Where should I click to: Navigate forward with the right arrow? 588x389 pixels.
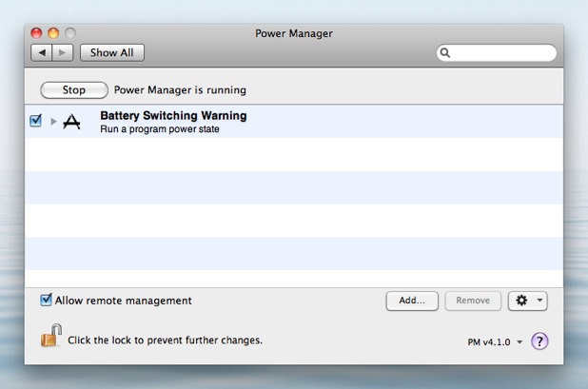[62, 53]
